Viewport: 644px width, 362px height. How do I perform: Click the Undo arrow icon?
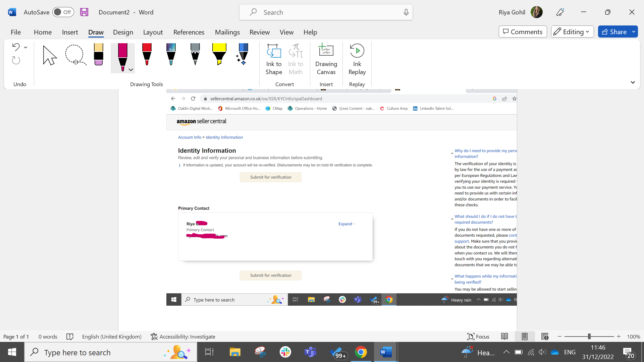point(16,47)
